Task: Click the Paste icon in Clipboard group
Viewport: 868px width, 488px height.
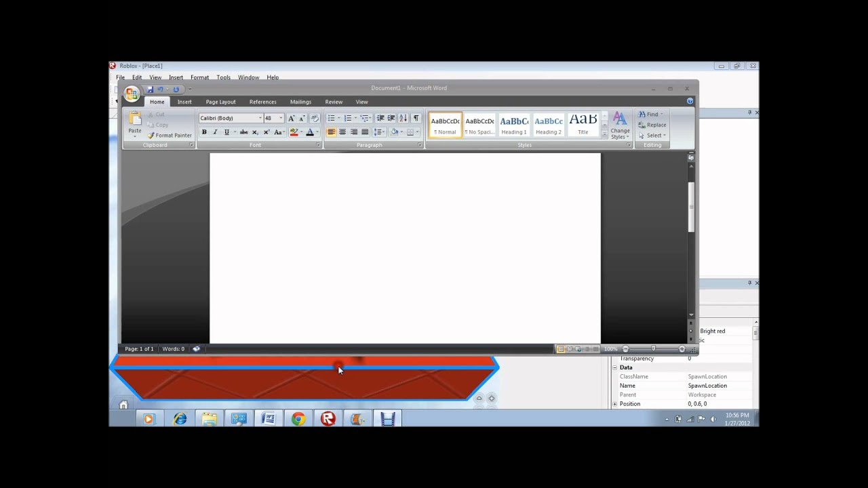Action: point(135,119)
